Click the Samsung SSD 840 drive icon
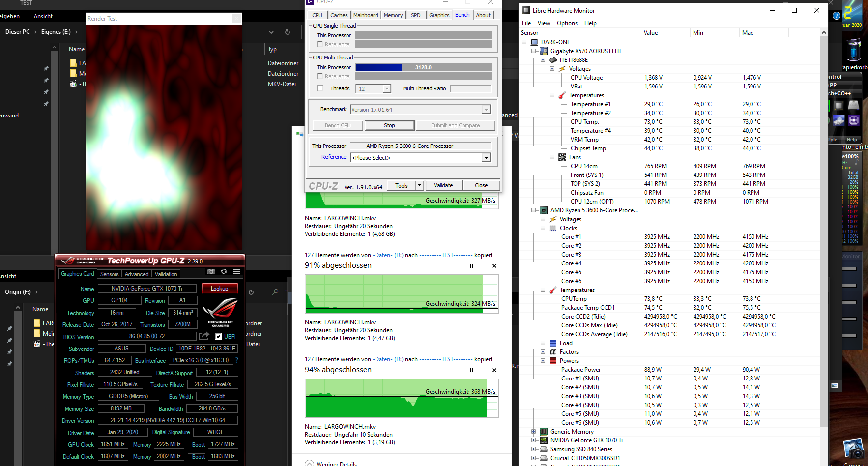 [544, 449]
